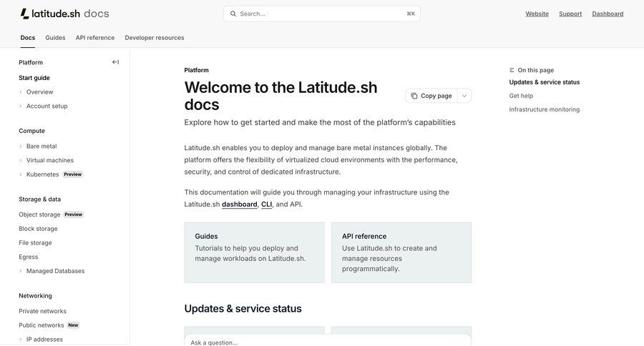Follow the CLI link in paragraph
This screenshot has height=346, width=644.
(267, 204)
